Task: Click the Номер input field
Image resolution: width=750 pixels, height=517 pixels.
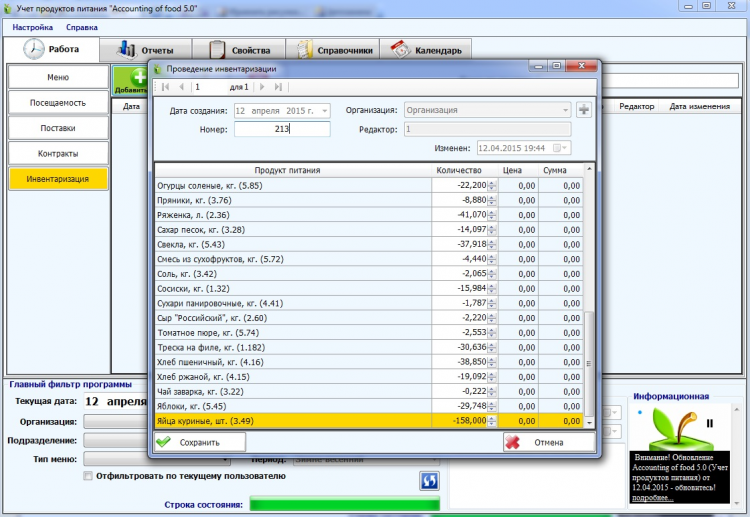Action: click(282, 129)
